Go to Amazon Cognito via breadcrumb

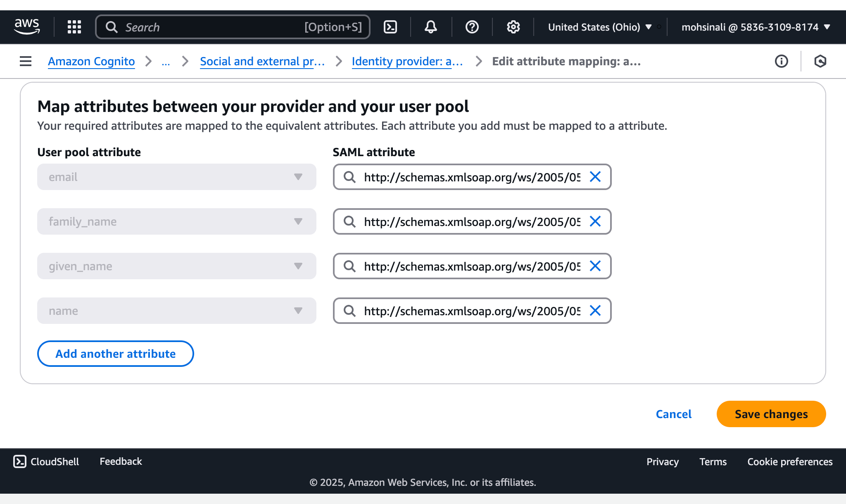pos(91,61)
